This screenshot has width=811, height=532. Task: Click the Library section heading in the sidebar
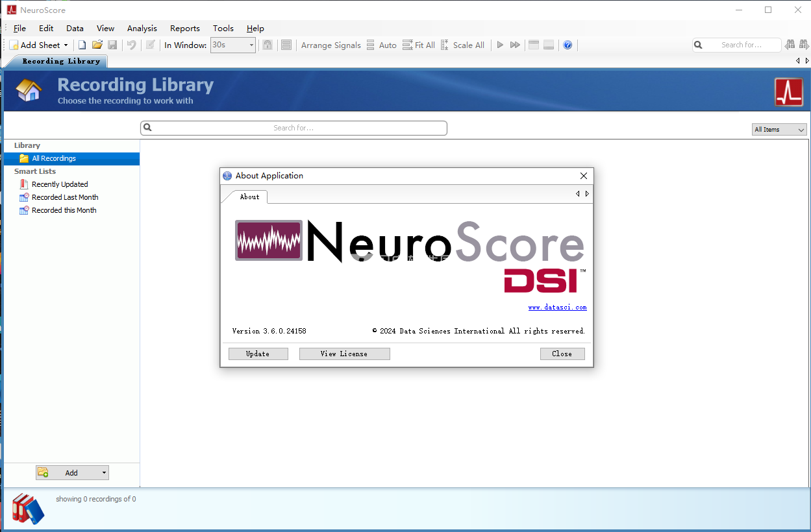(27, 145)
